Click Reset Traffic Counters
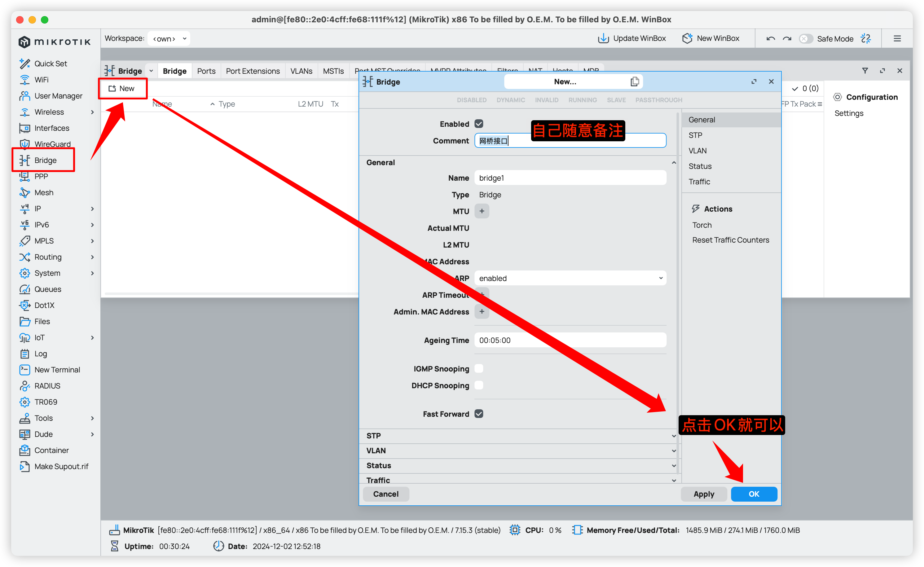Image resolution: width=924 pixels, height=567 pixels. [731, 240]
